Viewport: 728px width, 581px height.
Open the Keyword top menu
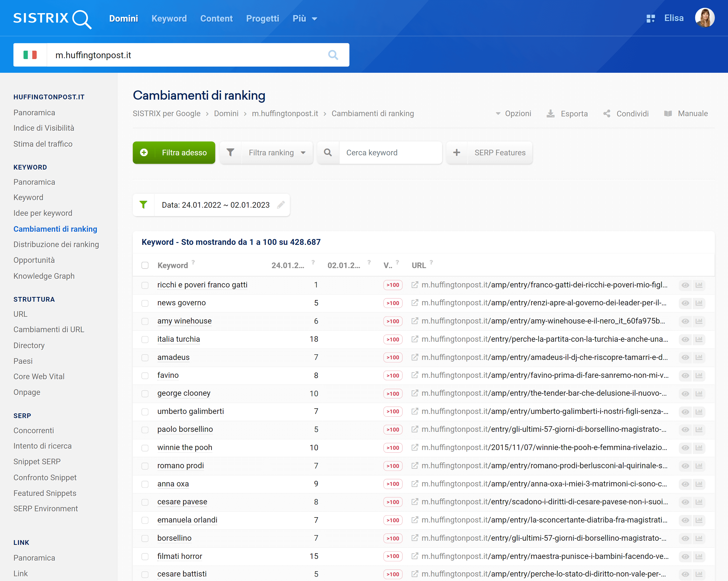169,18
